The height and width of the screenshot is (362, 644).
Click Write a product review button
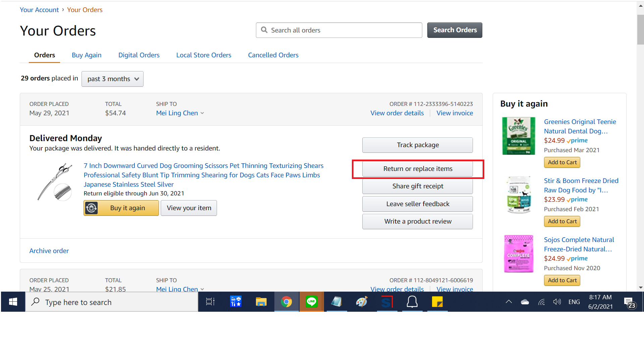pos(418,221)
